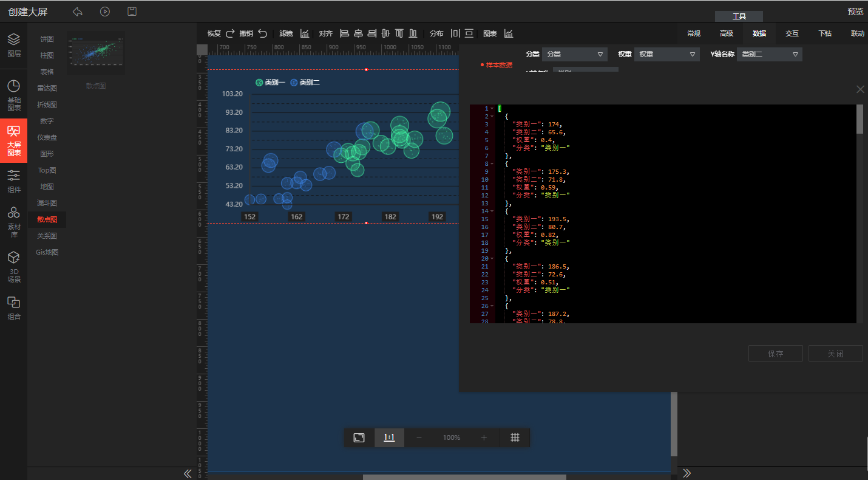Click the 散点图 scatter chart thumbnail

pos(96,53)
